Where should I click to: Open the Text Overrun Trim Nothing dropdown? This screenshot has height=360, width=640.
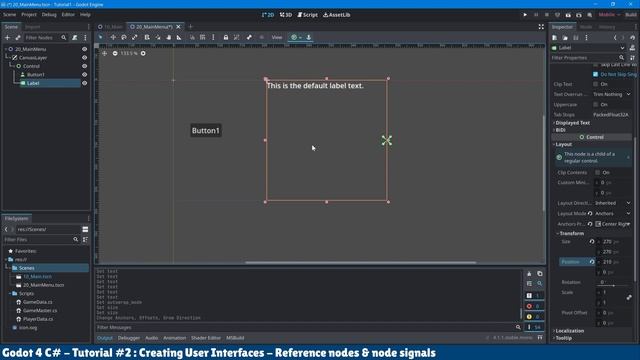click(x=612, y=94)
